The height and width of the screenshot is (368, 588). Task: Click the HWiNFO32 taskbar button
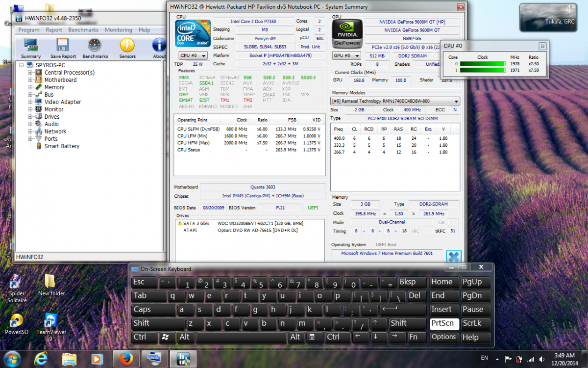[x=183, y=359]
